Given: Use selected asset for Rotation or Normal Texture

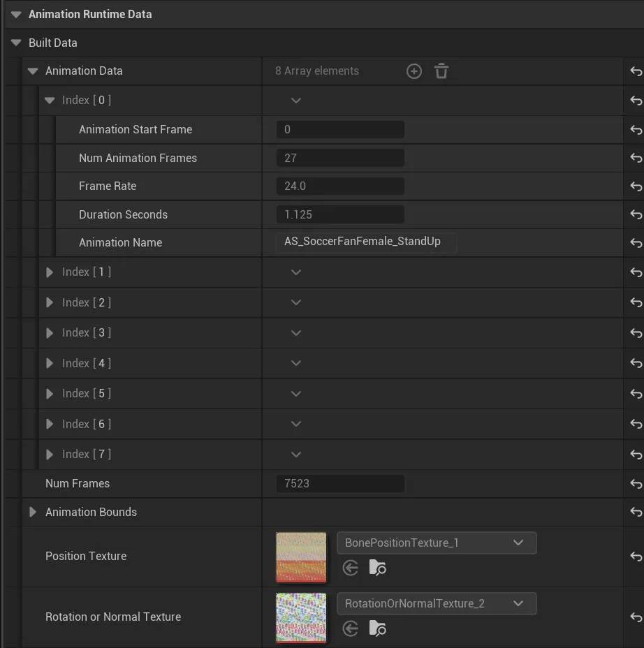Looking at the screenshot, I should (349, 628).
